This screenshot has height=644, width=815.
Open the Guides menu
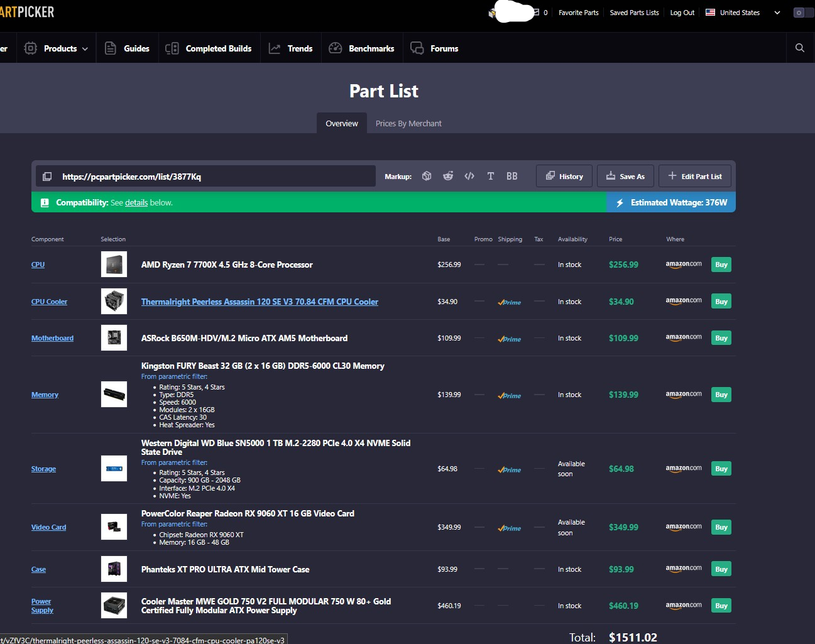coord(127,48)
